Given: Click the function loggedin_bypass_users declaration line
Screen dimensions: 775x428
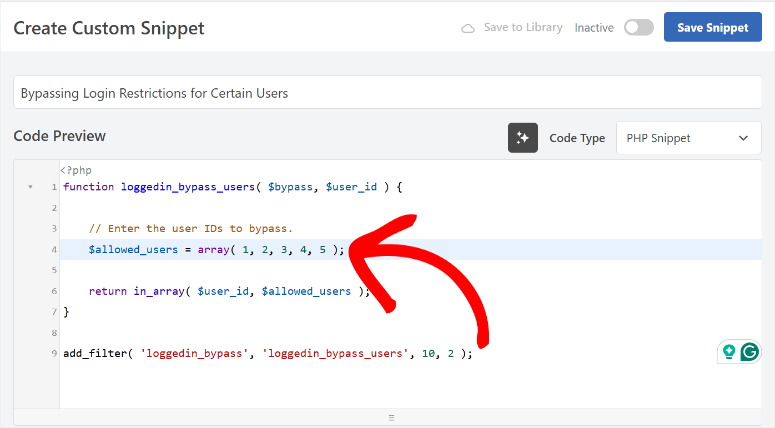Looking at the screenshot, I should tap(232, 187).
